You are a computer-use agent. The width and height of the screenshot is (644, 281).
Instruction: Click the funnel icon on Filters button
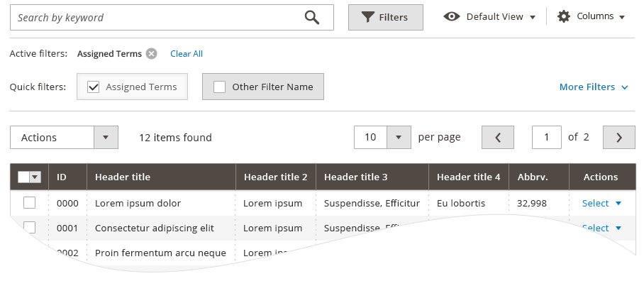[x=367, y=17]
